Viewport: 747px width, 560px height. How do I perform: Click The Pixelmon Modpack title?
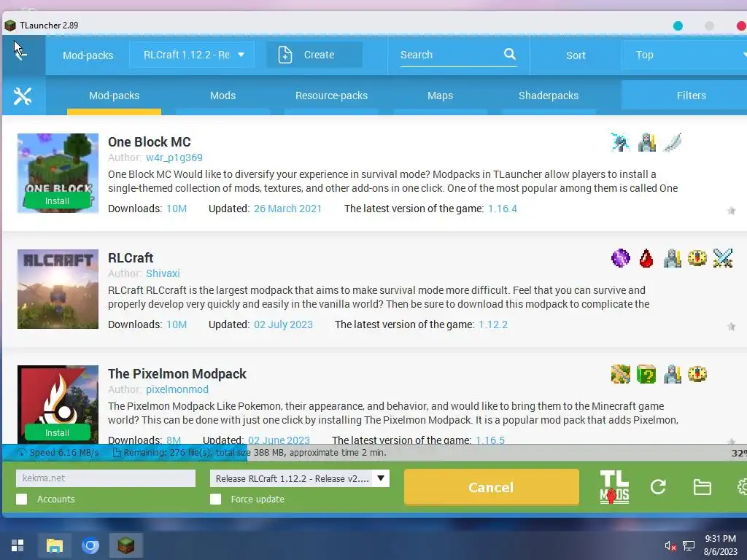177,374
